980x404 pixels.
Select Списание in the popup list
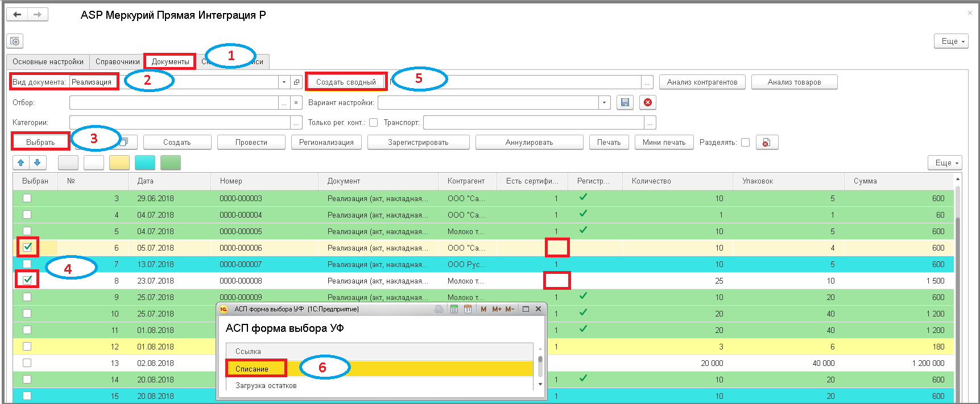[x=379, y=369]
